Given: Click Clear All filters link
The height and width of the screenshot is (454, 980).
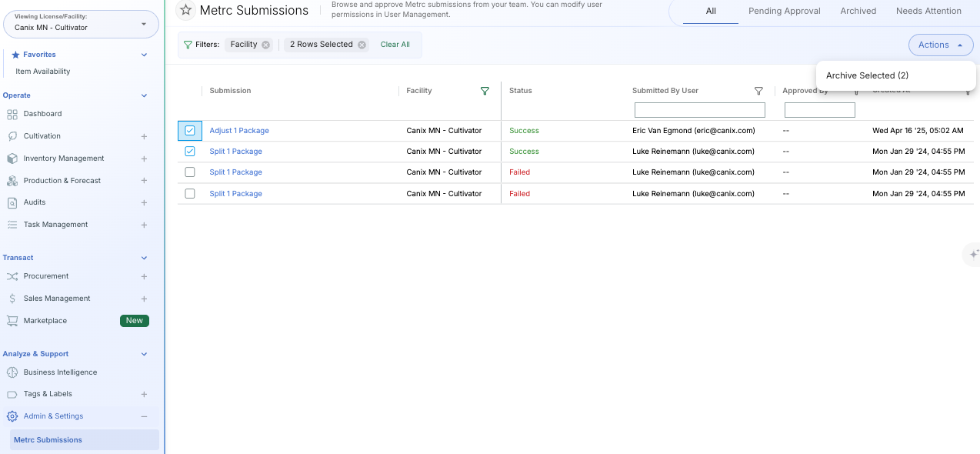Looking at the screenshot, I should pos(395,45).
